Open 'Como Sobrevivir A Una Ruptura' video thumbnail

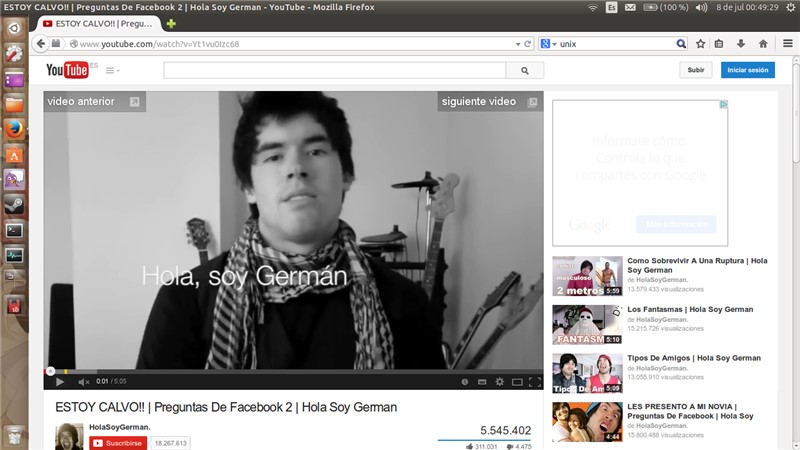point(587,276)
